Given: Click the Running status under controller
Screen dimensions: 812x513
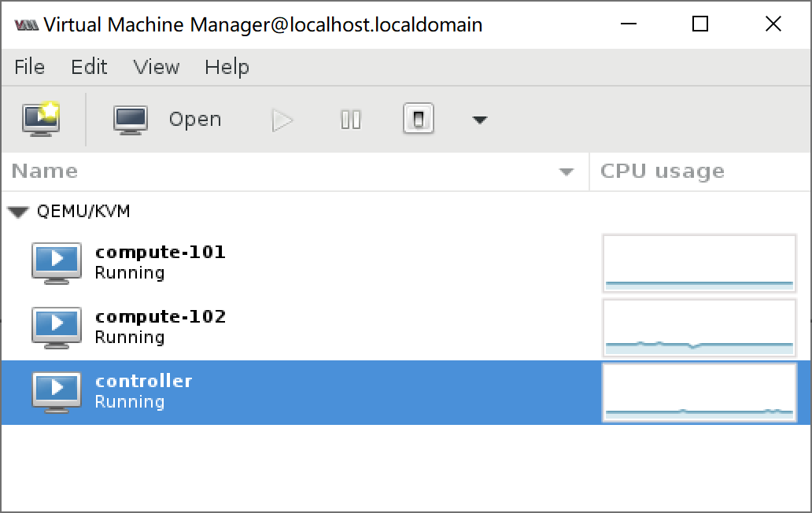Looking at the screenshot, I should point(130,402).
